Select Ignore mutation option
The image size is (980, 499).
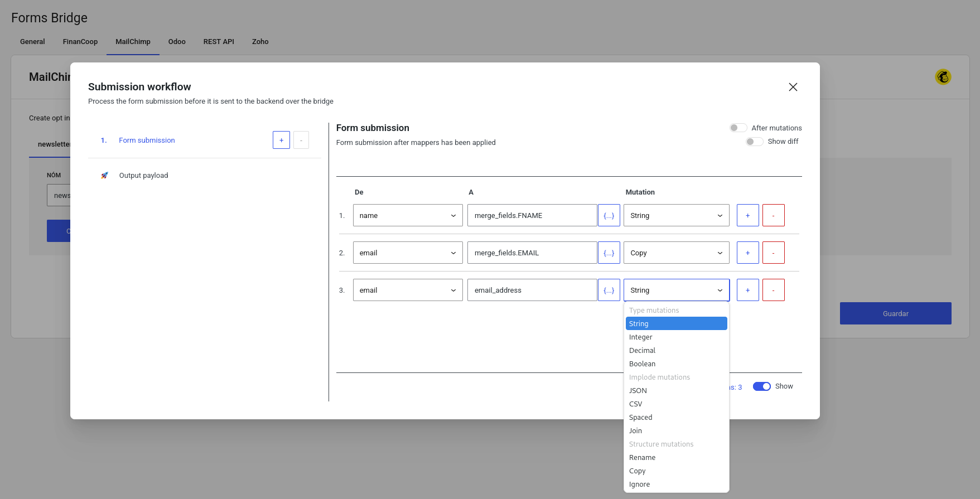[676, 484]
